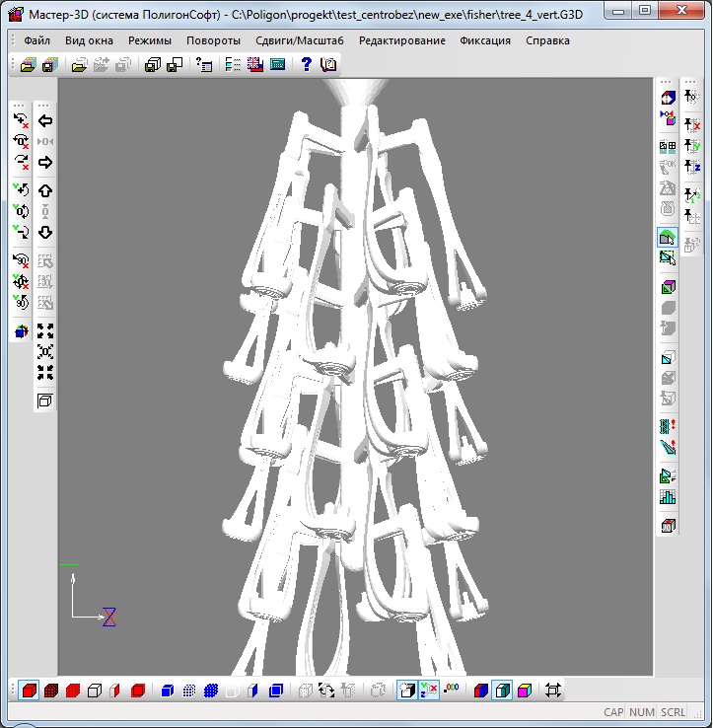The width and height of the screenshot is (713, 728).
Task: Click the up arrow shift button
Action: pos(45,190)
